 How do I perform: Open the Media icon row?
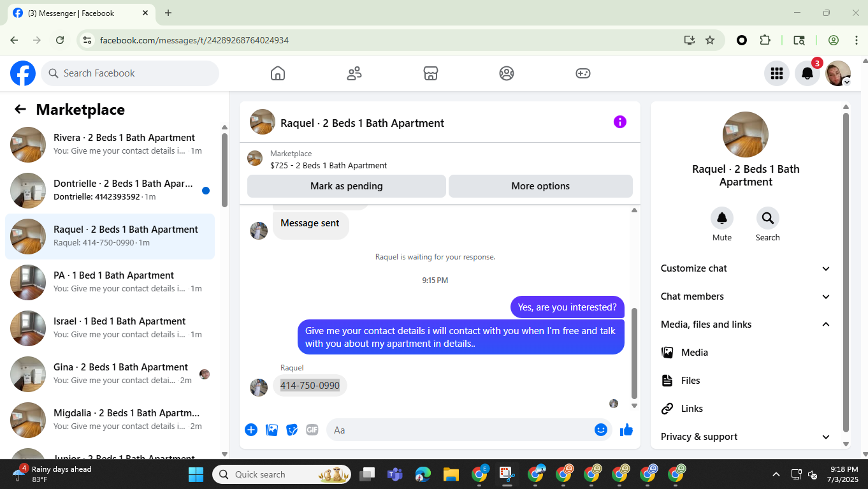click(x=745, y=353)
